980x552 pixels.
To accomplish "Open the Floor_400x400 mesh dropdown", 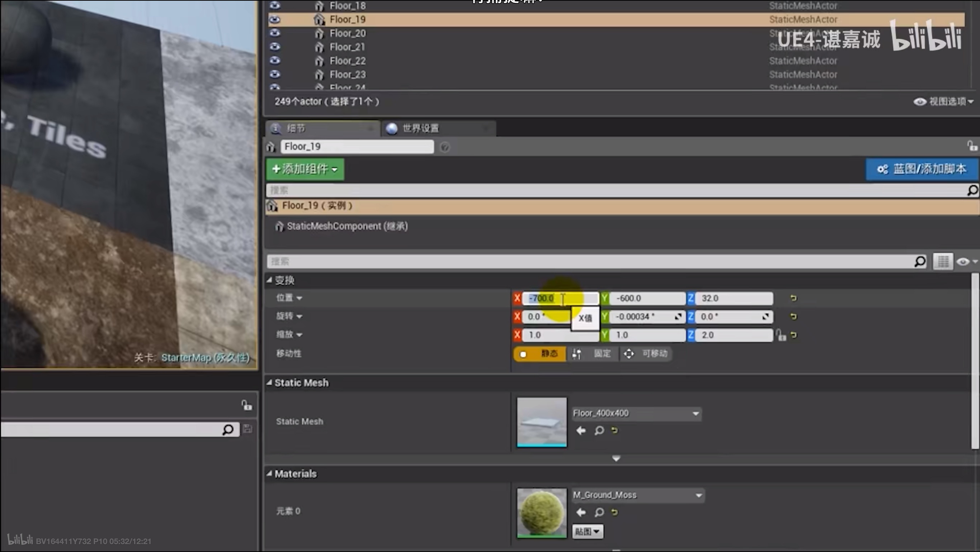I will 637,413.
